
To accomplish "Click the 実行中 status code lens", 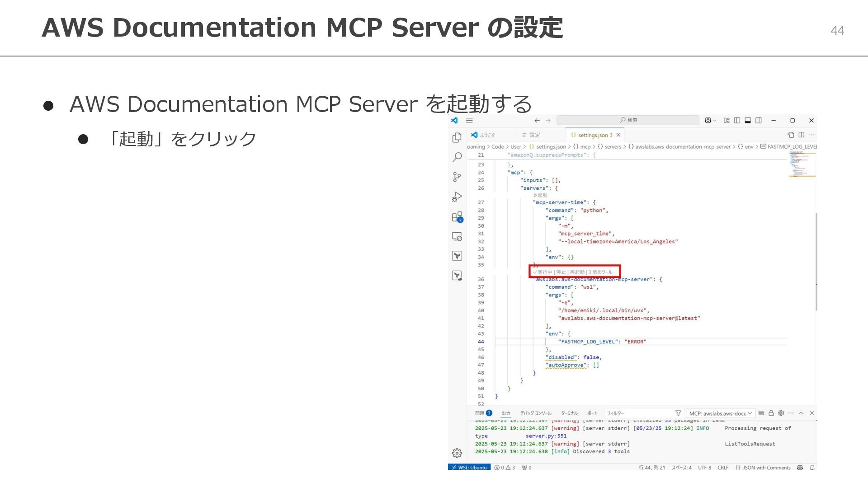I will pos(542,272).
